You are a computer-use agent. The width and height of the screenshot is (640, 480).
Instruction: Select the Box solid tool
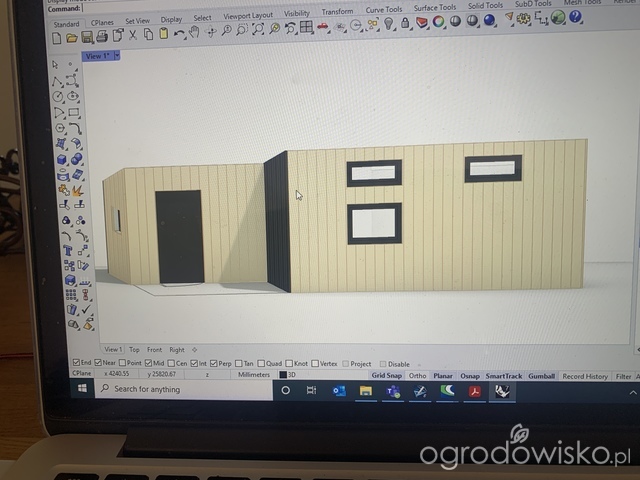[x=62, y=160]
